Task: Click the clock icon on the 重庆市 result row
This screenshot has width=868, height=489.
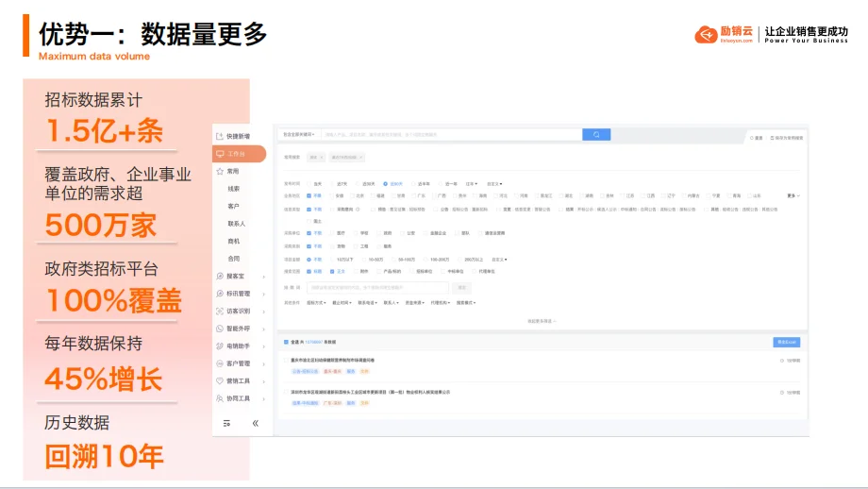Action: click(x=781, y=361)
